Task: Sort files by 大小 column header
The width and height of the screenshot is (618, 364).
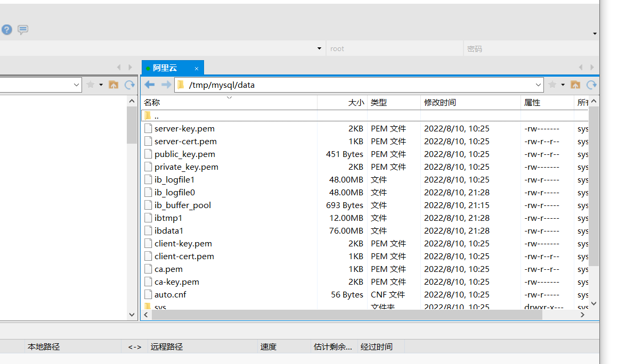Action: click(356, 102)
